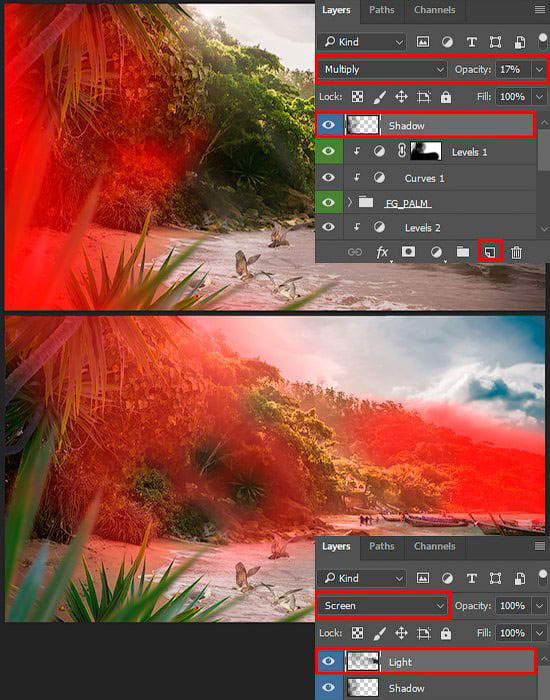
Task: Select the Levels 2 layer name
Action: 422,228
